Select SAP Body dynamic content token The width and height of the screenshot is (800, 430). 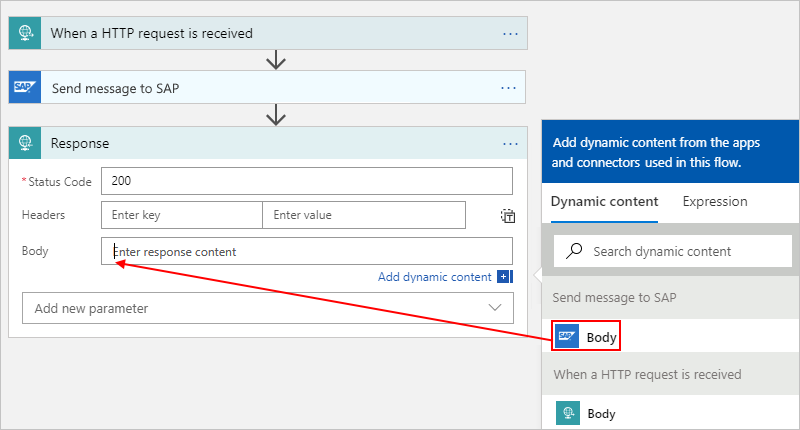point(587,336)
